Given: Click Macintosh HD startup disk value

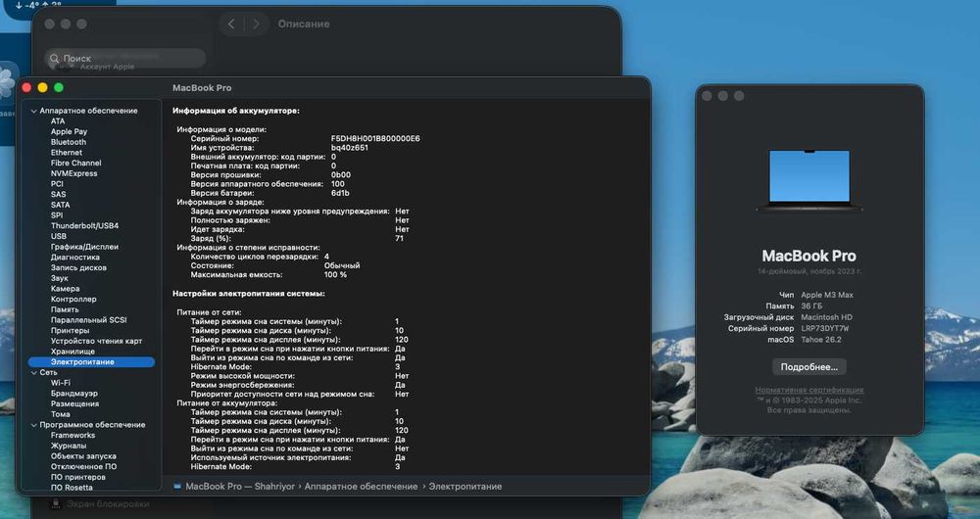Looking at the screenshot, I should coord(827,317).
